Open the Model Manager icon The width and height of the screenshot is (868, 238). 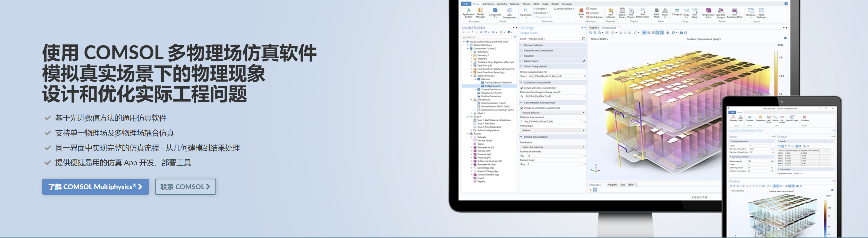point(480,13)
